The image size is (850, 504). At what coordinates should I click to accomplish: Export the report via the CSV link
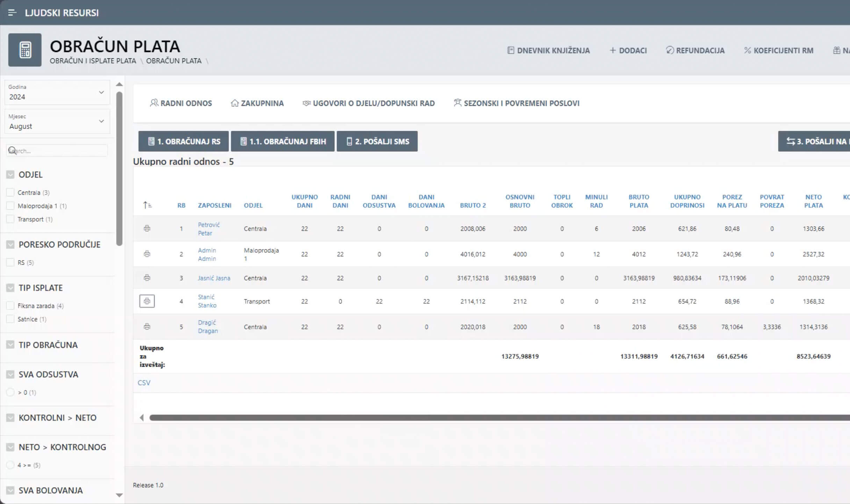144,382
